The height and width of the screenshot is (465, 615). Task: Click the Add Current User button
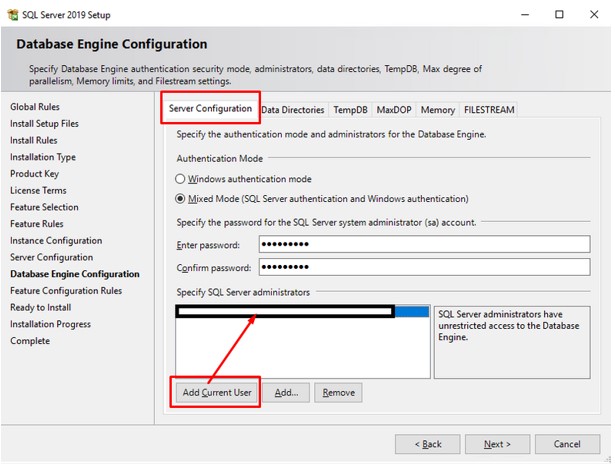click(x=217, y=392)
